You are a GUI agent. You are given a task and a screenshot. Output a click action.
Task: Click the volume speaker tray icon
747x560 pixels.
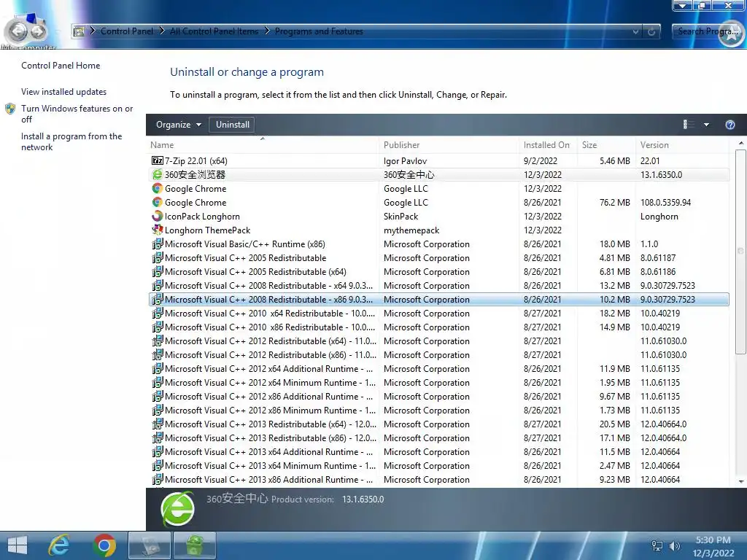[x=674, y=546]
